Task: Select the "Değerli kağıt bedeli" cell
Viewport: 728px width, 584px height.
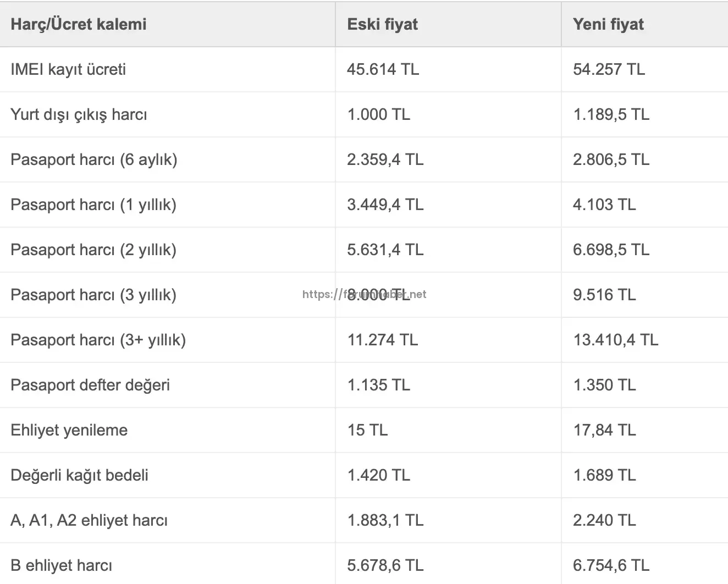Action: (79, 475)
